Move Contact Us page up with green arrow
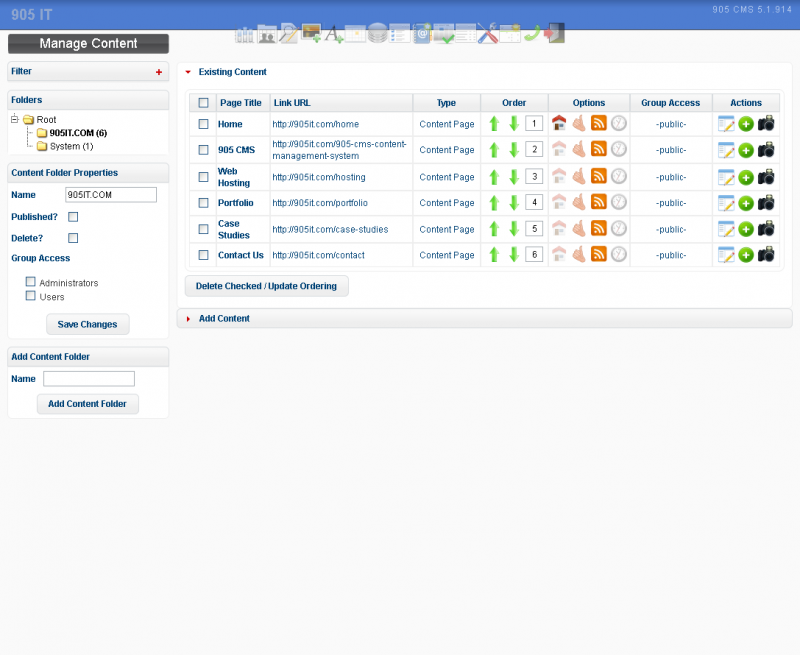 [x=494, y=255]
